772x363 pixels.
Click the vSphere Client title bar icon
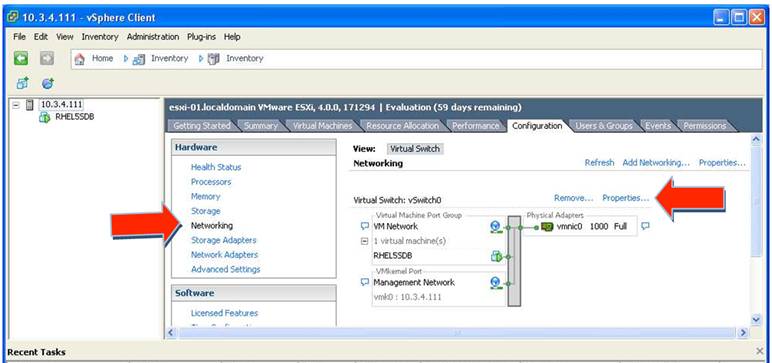pyautogui.click(x=13, y=18)
